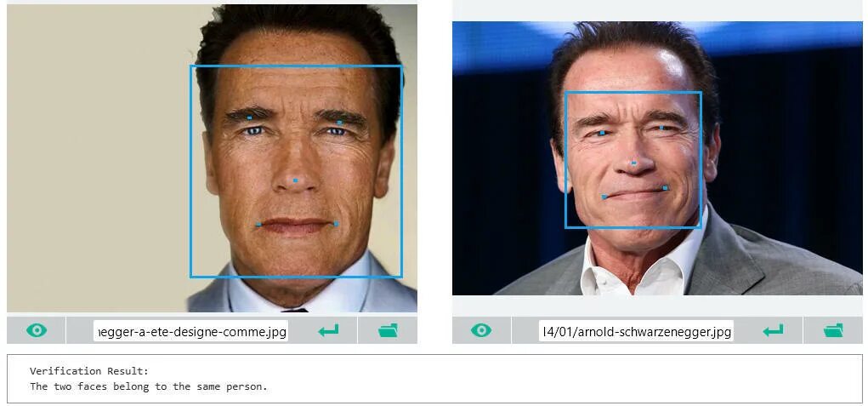Select the tan-background portrait image

coord(212,157)
